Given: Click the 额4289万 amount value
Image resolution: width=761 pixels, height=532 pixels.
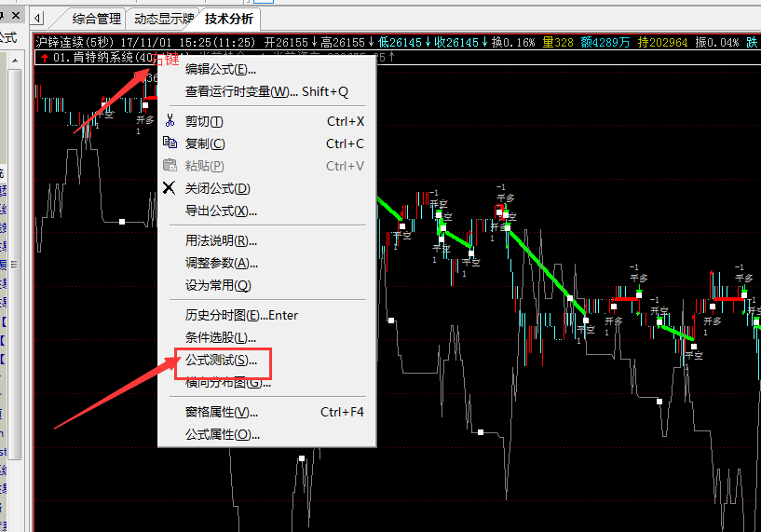Looking at the screenshot, I should 605,42.
